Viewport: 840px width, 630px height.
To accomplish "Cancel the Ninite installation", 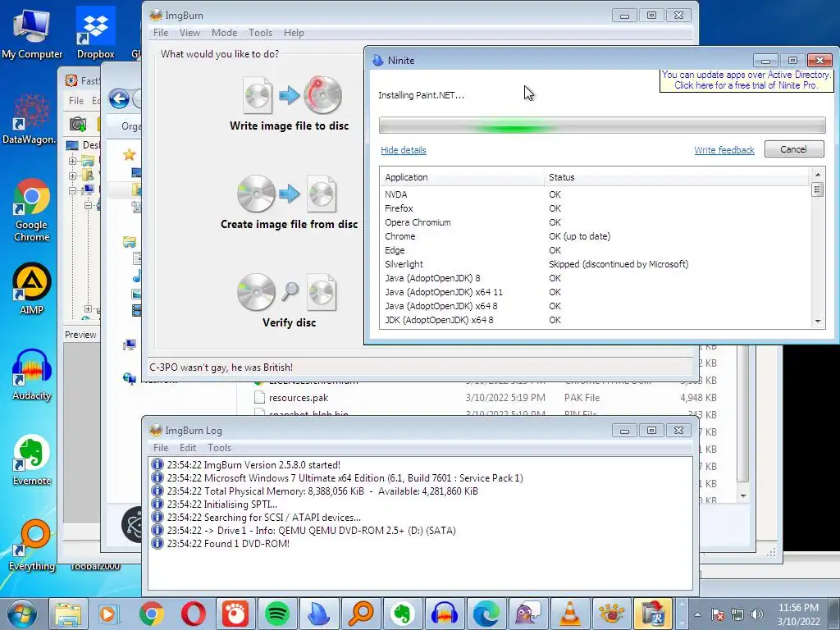I will 794,149.
